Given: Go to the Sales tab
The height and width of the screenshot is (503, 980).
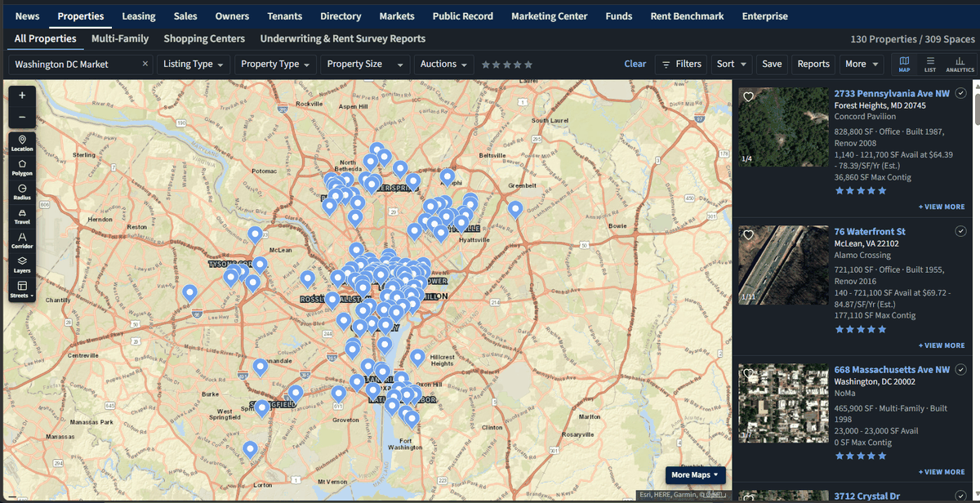Looking at the screenshot, I should pos(185,16).
